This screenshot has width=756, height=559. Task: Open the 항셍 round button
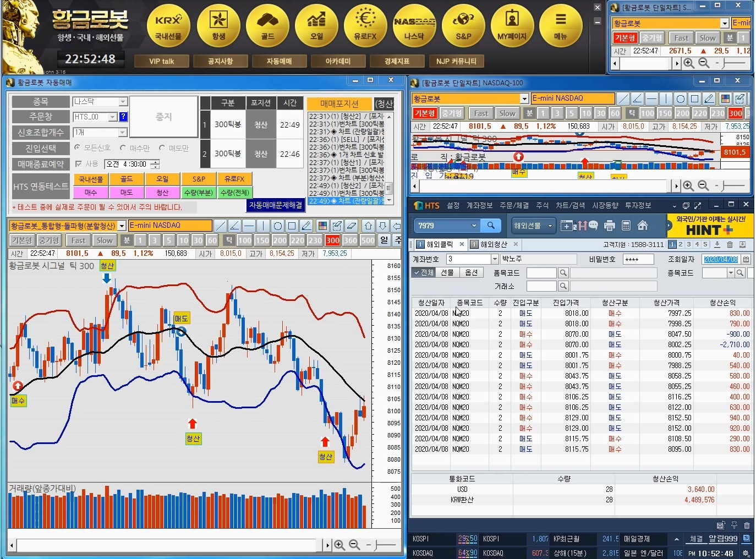(218, 26)
